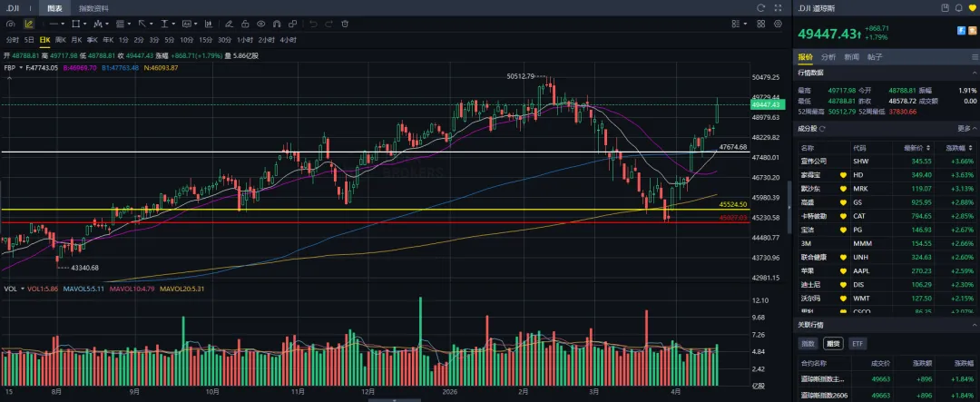Image resolution: width=980 pixels, height=402 pixels.
Task: Click the bell alert icon for .DJI
Action: click(959, 8)
